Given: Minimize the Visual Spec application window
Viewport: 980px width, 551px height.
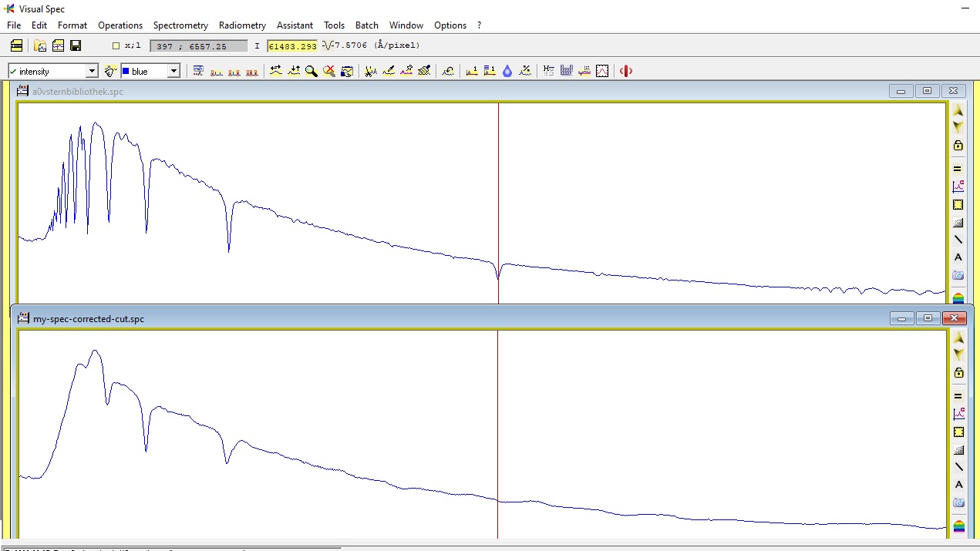Looking at the screenshot, I should 965,8.
